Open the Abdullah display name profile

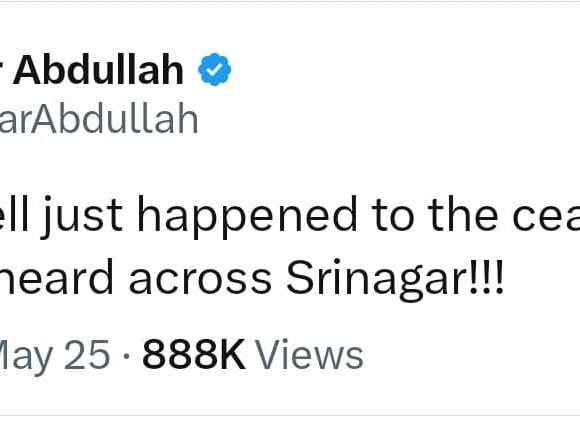tap(92, 70)
